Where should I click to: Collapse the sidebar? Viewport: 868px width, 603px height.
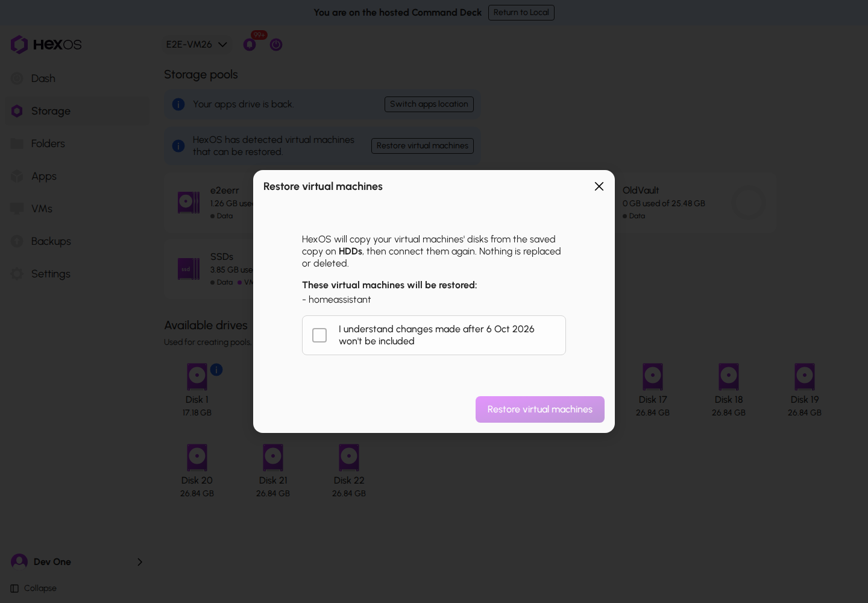click(x=34, y=589)
